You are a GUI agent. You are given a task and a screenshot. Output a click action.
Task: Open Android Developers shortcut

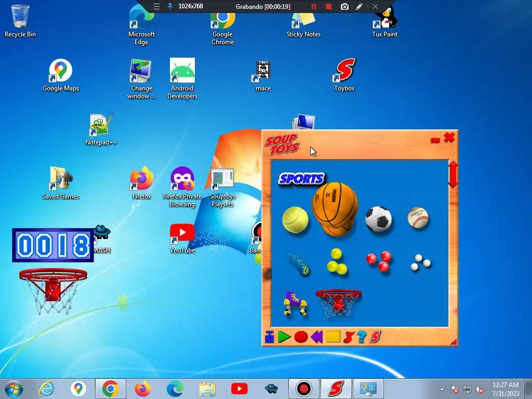point(182,79)
